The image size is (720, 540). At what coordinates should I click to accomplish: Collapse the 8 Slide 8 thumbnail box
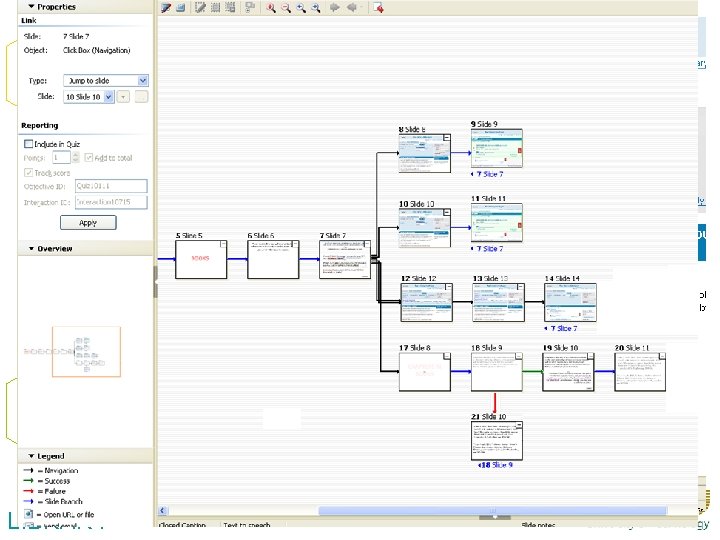point(446,137)
